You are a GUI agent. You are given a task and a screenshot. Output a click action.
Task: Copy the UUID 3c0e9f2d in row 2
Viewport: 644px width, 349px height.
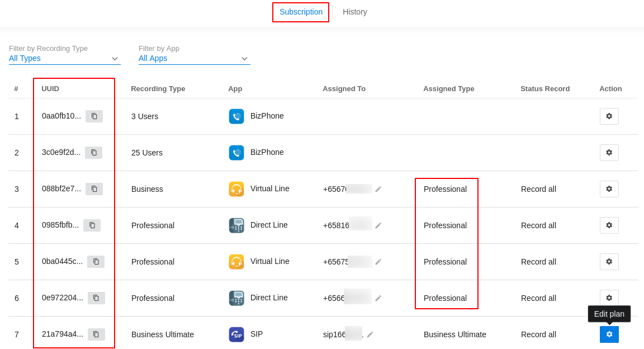[94, 153]
